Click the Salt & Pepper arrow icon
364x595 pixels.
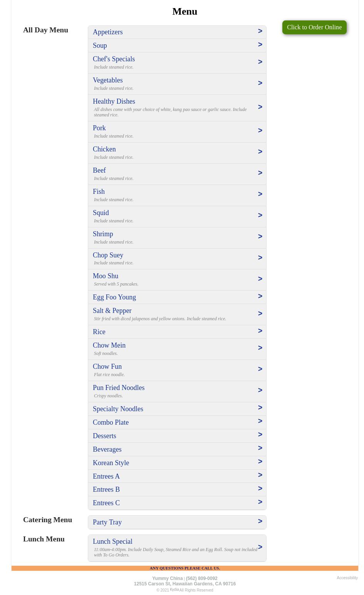coord(260,314)
